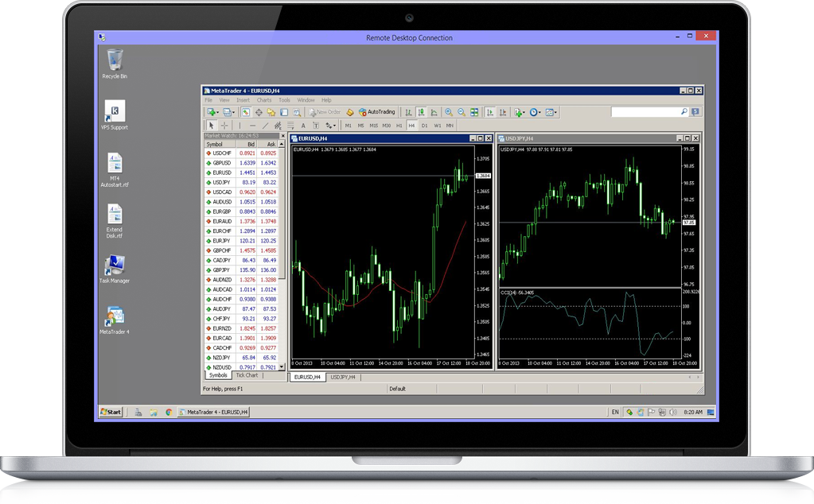The image size is (814, 504).
Task: Expand the Profiles dropdown arrow
Action: 234,113
